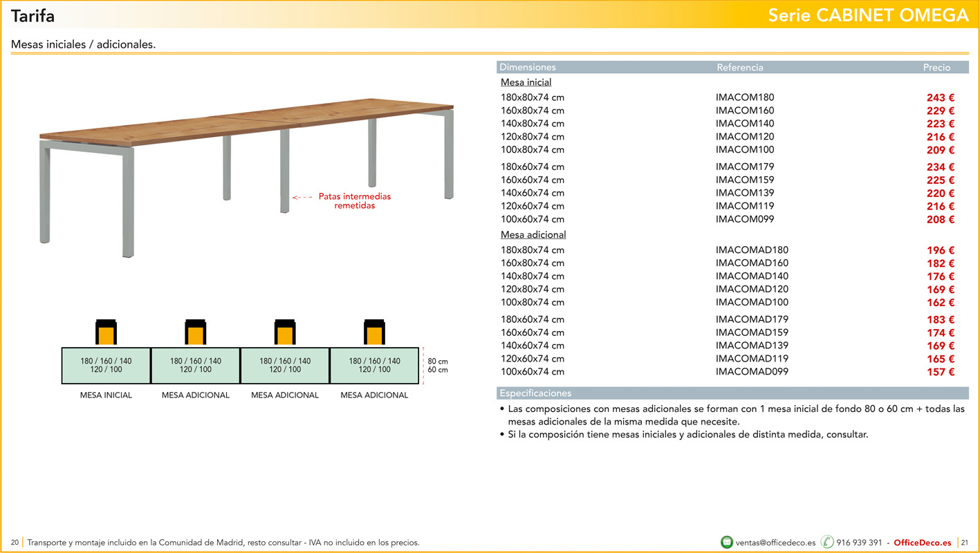This screenshot has height=553, width=980.
Task: Select the IMACOMAD099 reference
Action: coord(752,372)
